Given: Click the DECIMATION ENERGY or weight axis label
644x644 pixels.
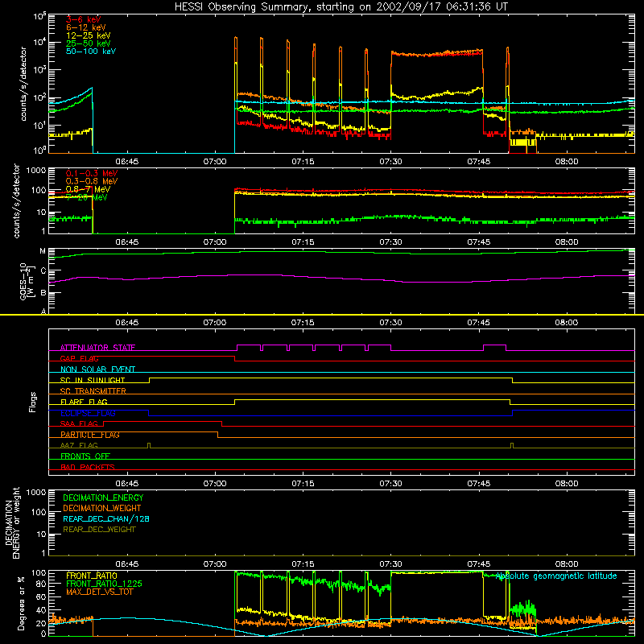Looking at the screenshot, I should point(12,522).
